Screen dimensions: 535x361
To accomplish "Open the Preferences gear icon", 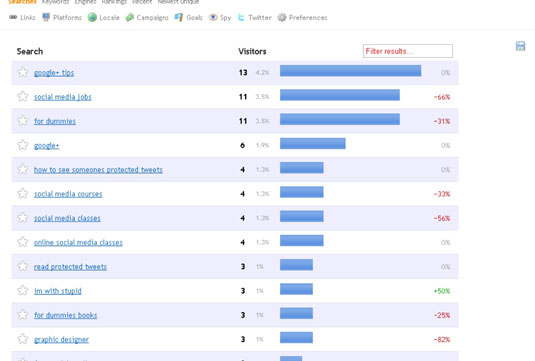I will [282, 17].
